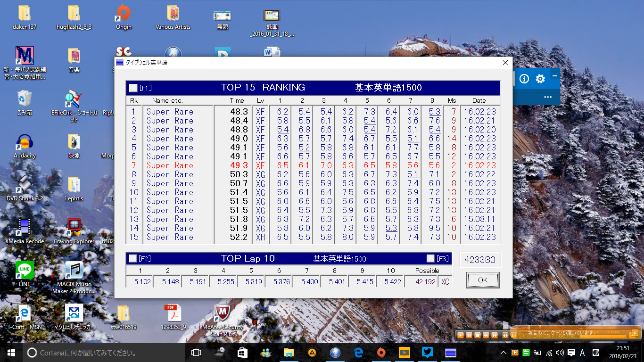Open the 1298353_9 PDF file
Screen dimensions: 644x362
173,317
